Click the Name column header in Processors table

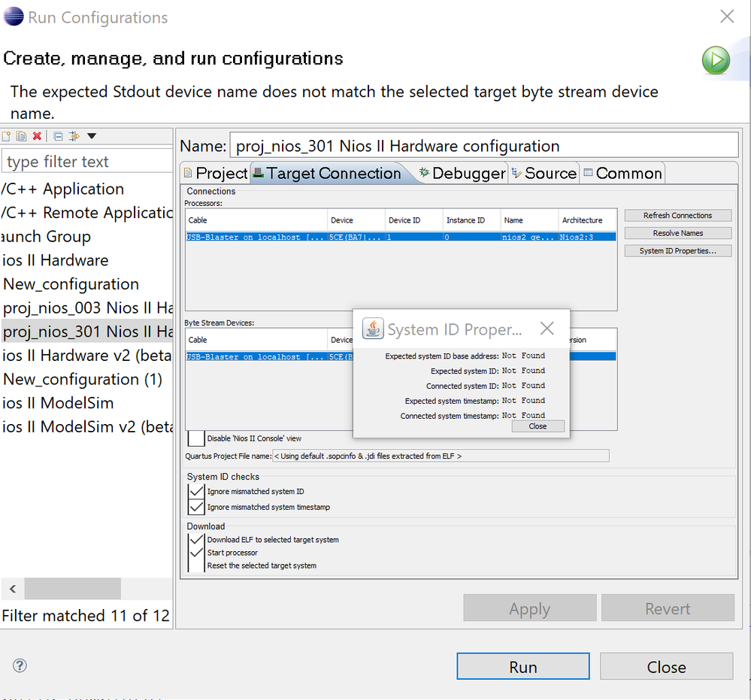(529, 220)
